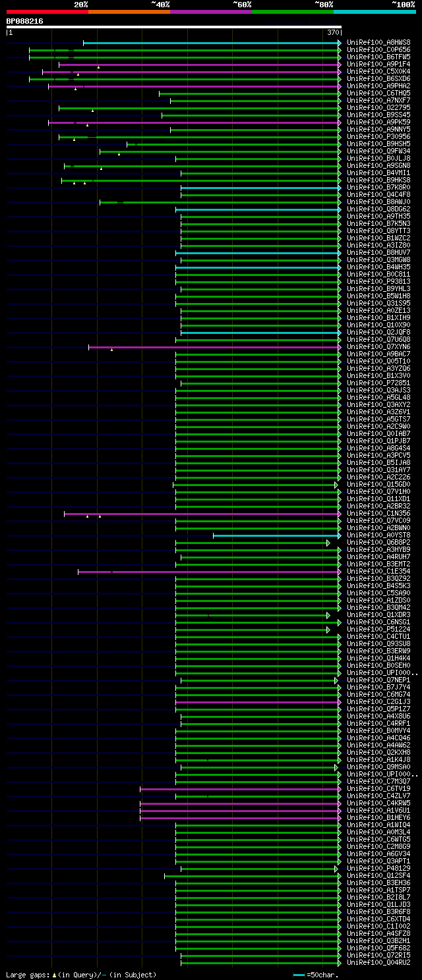
Task: Select the label UniRef100_A5GL48
Action: coord(378,398)
